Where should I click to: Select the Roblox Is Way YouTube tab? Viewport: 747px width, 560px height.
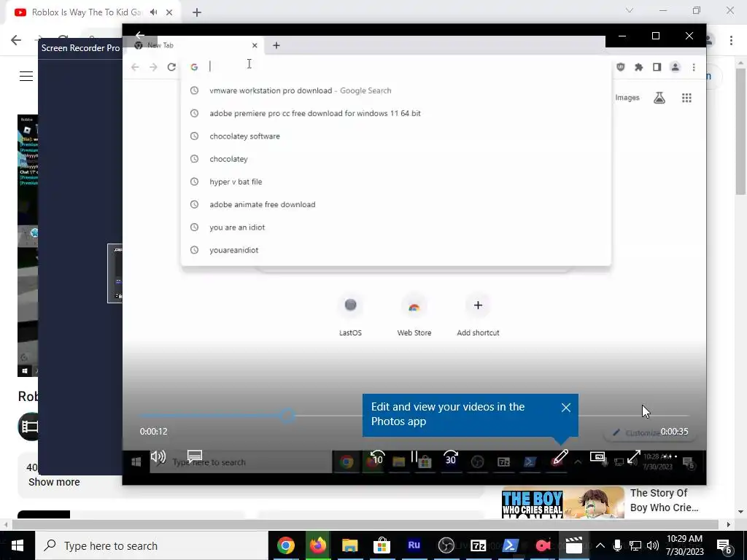[88, 12]
